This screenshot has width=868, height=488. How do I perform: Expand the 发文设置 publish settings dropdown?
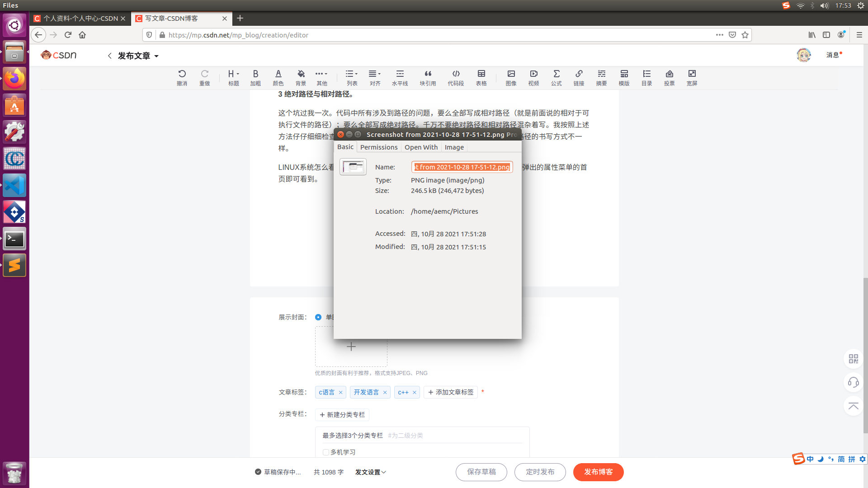370,472
